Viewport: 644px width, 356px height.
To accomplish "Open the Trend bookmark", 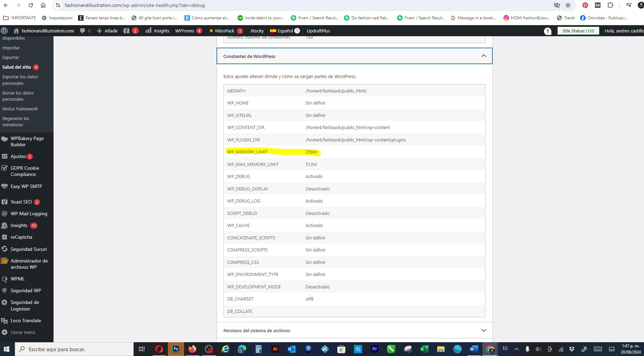I will [566, 18].
